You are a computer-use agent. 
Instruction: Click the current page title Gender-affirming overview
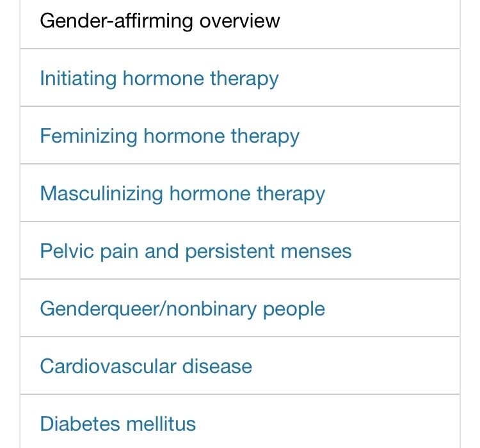point(160,21)
